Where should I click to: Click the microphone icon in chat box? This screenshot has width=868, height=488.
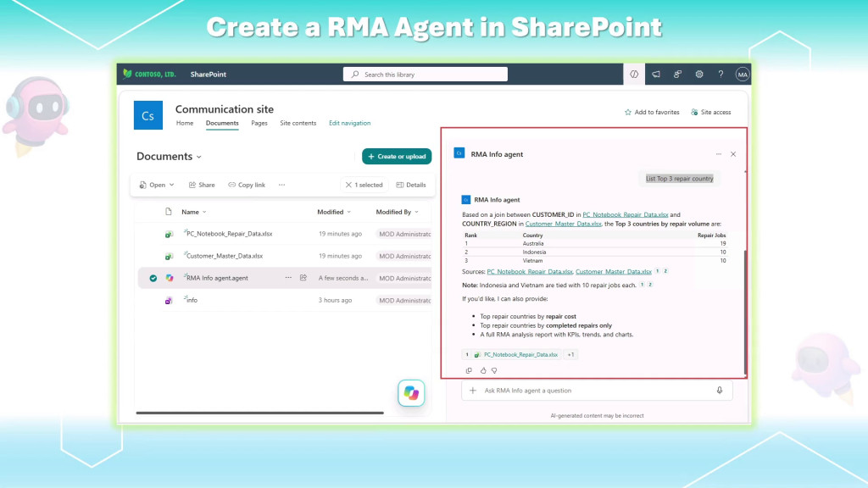click(720, 390)
